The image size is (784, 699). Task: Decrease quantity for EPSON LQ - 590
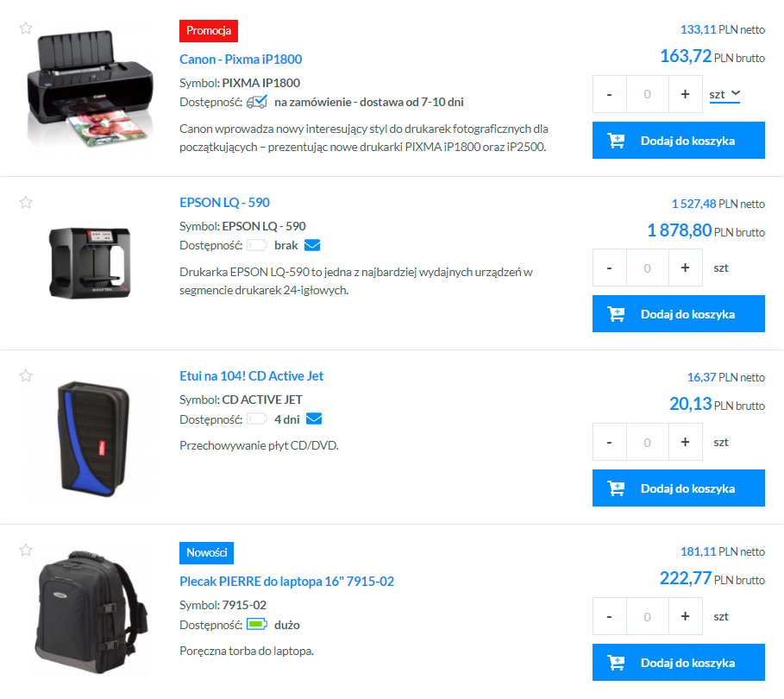click(610, 268)
